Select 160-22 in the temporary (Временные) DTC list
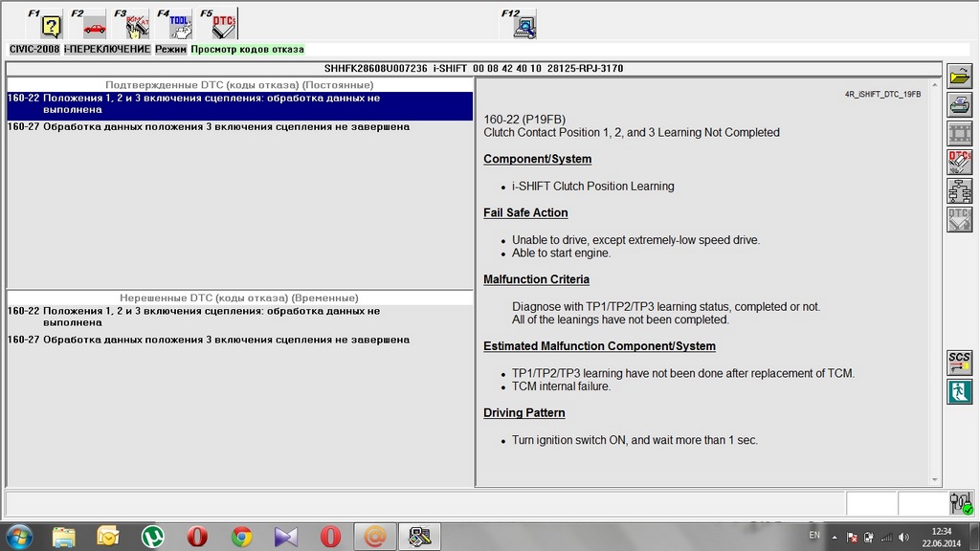980x551 pixels. pos(240,317)
